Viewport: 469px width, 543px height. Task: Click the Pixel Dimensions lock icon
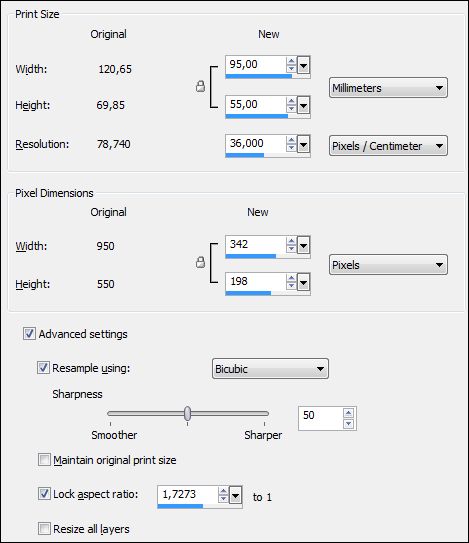point(201,262)
